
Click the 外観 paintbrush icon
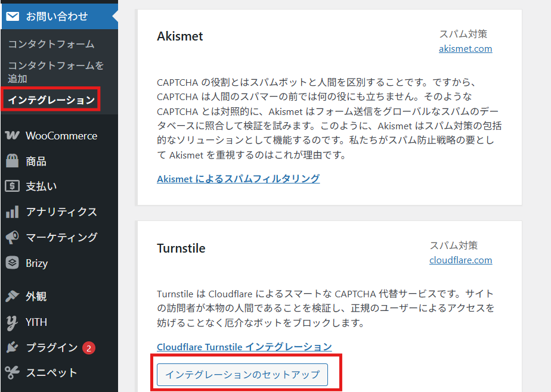tap(12, 297)
